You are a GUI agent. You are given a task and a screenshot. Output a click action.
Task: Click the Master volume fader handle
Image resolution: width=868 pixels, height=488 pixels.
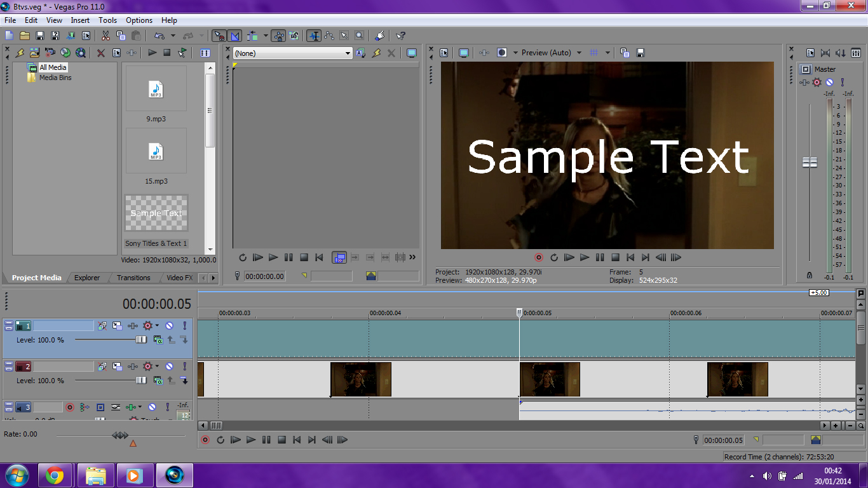click(810, 162)
